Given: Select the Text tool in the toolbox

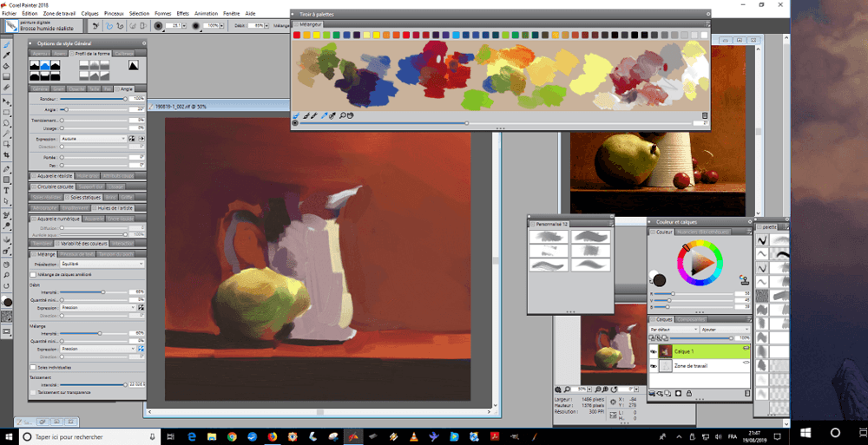Looking at the screenshot, I should pos(7,190).
